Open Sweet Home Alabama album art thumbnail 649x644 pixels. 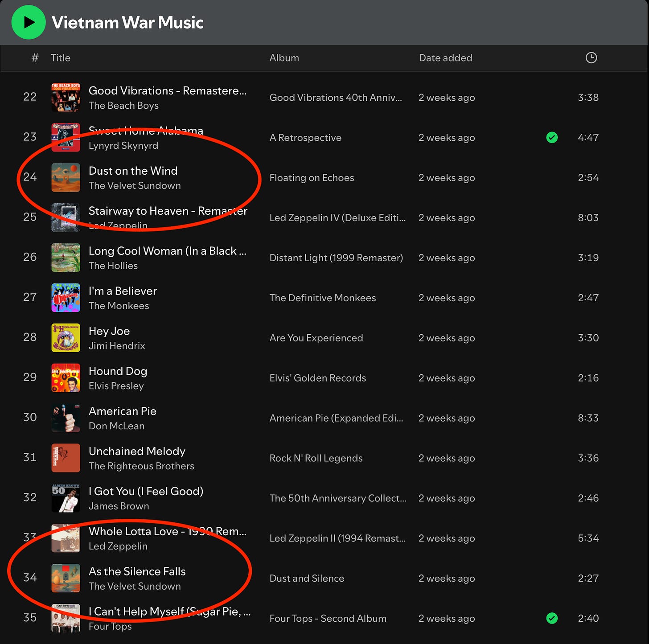tap(66, 137)
